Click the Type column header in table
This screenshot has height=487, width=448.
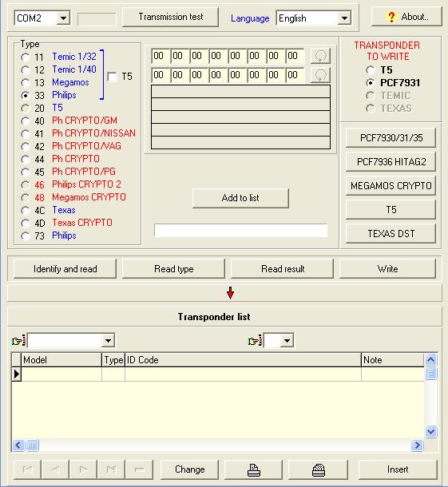[x=113, y=360]
